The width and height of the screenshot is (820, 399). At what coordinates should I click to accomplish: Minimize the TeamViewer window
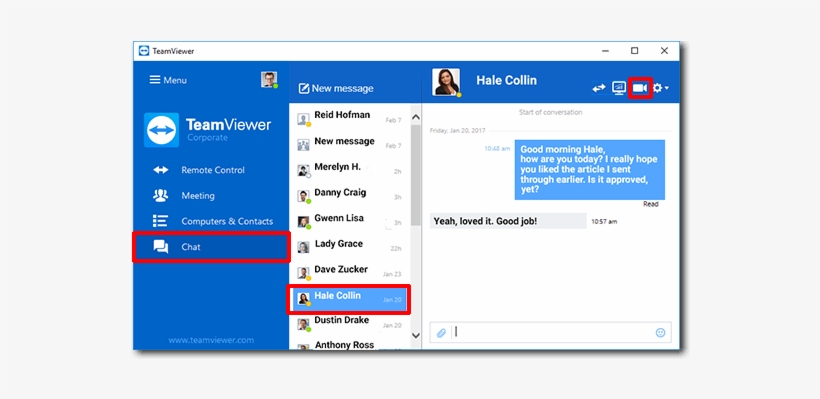click(605, 51)
